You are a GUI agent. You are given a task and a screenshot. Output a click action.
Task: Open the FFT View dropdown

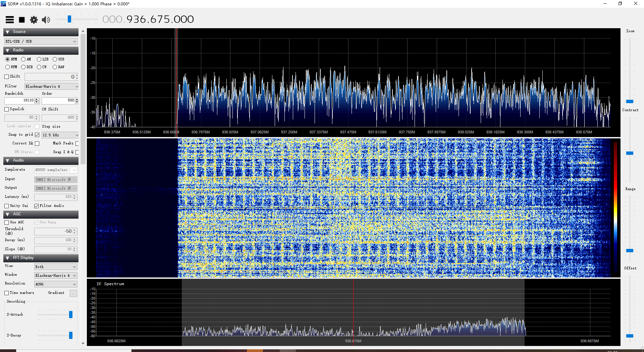coord(56,267)
